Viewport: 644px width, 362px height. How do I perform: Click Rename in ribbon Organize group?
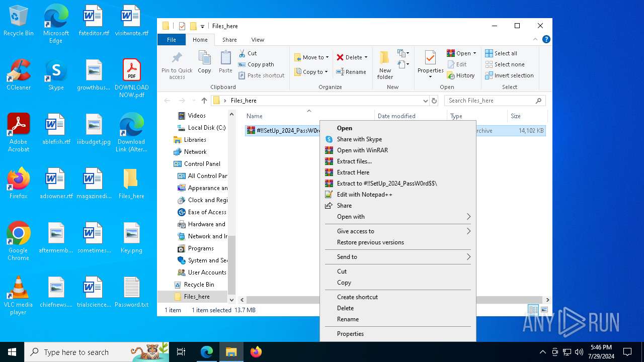tap(351, 72)
